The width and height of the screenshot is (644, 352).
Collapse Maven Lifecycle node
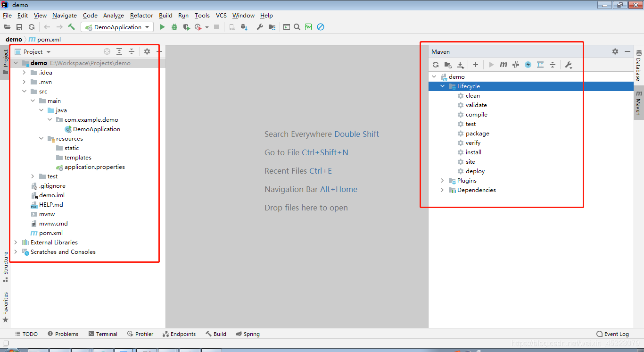[442, 86]
